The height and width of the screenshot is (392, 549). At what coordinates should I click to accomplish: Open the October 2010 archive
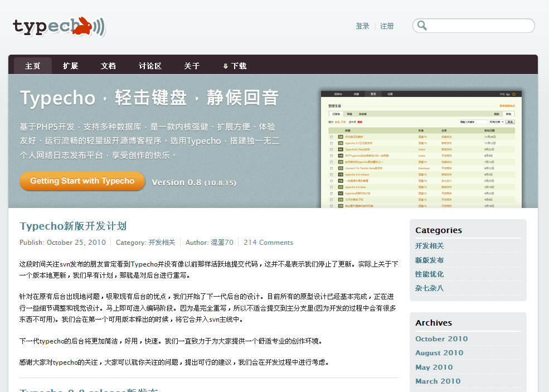tap(441, 339)
